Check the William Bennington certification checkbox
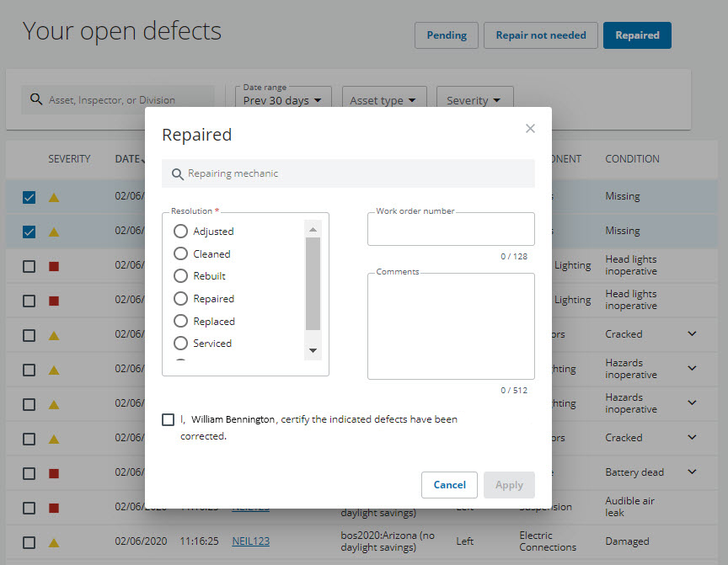728x565 pixels. 168,419
